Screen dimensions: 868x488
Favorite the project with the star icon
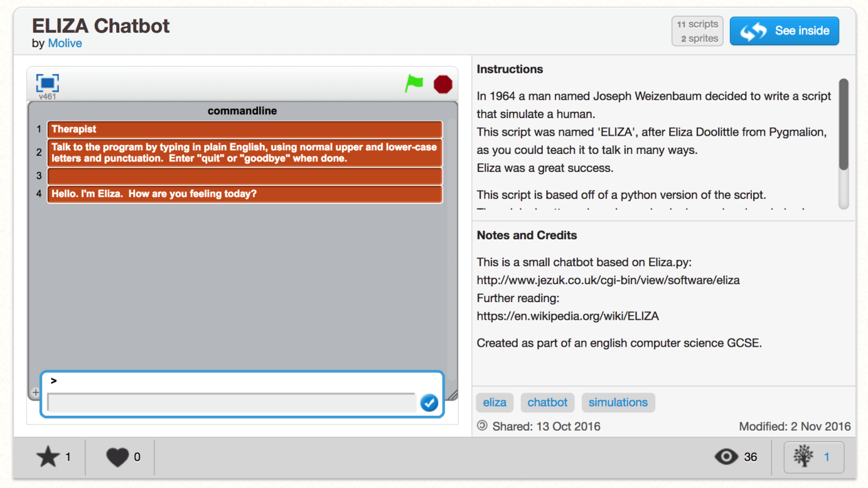click(48, 457)
